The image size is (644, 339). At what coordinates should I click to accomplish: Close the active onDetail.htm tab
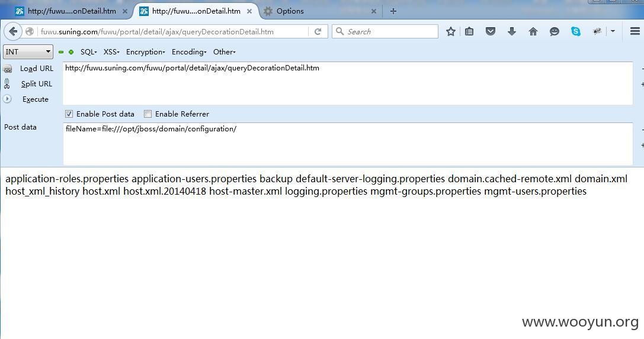[249, 11]
